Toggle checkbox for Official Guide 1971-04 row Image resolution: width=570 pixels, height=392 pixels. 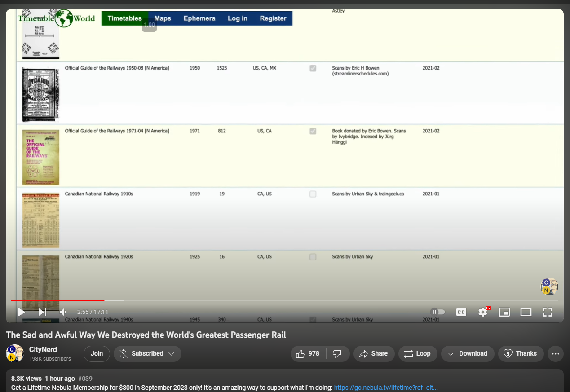point(313,131)
